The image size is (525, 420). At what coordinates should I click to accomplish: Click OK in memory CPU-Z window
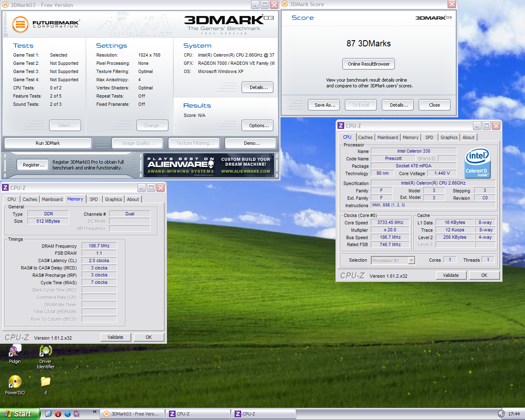click(148, 337)
